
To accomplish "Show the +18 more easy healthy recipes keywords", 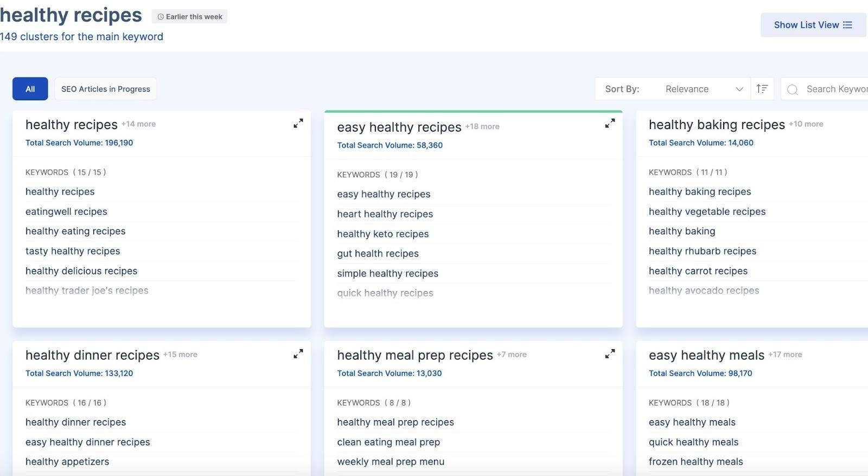I will pos(482,126).
